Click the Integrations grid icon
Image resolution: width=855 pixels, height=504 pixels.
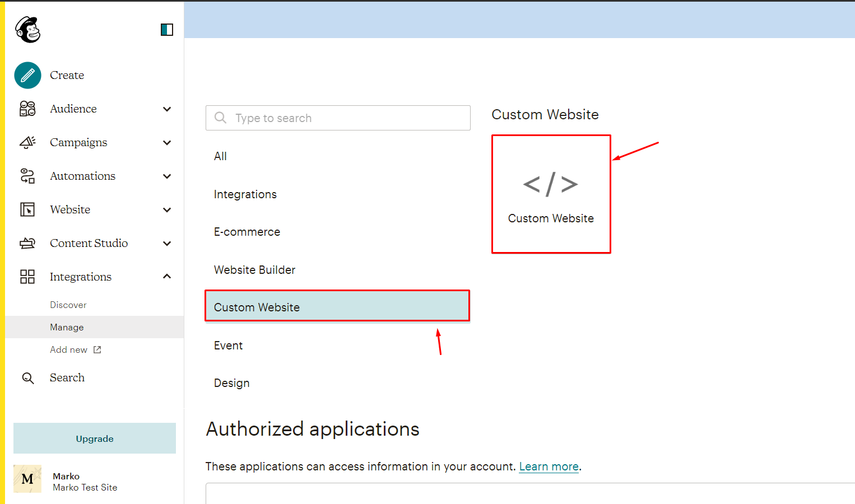tap(27, 277)
